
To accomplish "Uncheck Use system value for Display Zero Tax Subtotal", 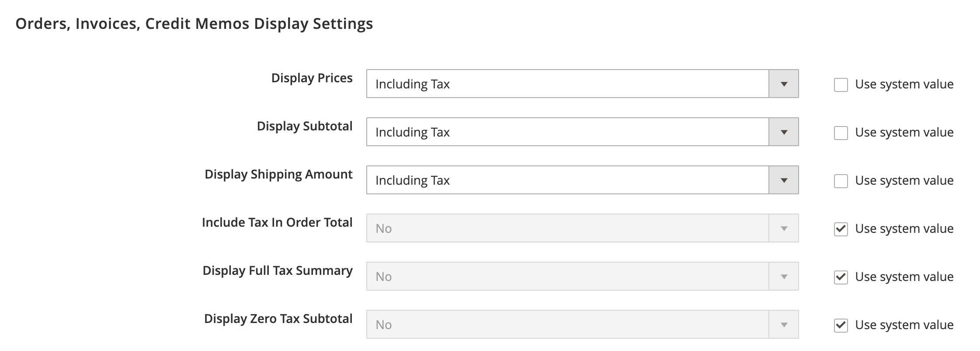I will point(841,324).
